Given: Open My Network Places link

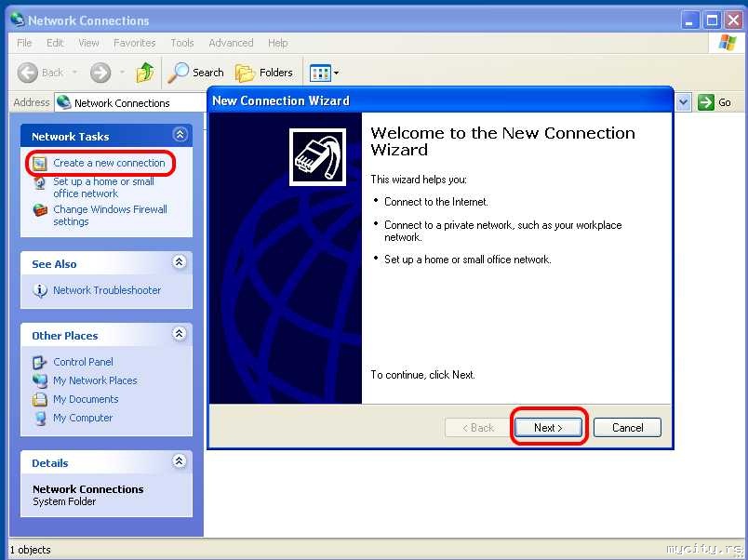Looking at the screenshot, I should [x=95, y=380].
